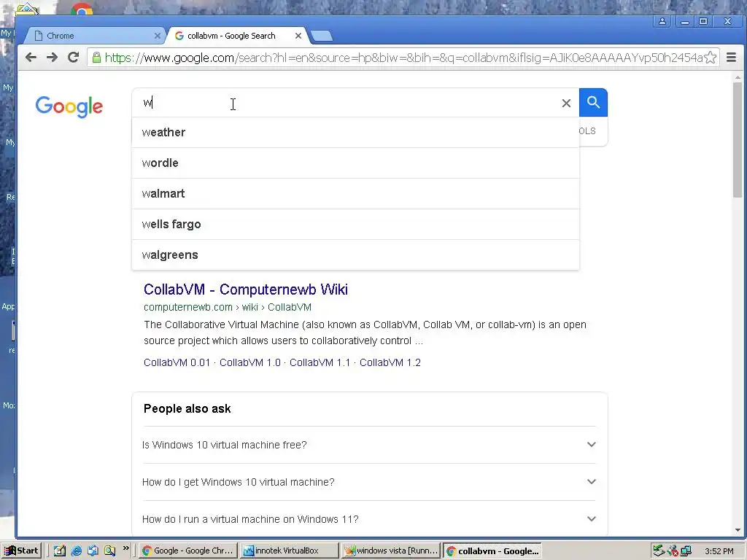Expand 'Is Windows 10 virtual machine free?'
The height and width of the screenshot is (560, 747).
(369, 445)
